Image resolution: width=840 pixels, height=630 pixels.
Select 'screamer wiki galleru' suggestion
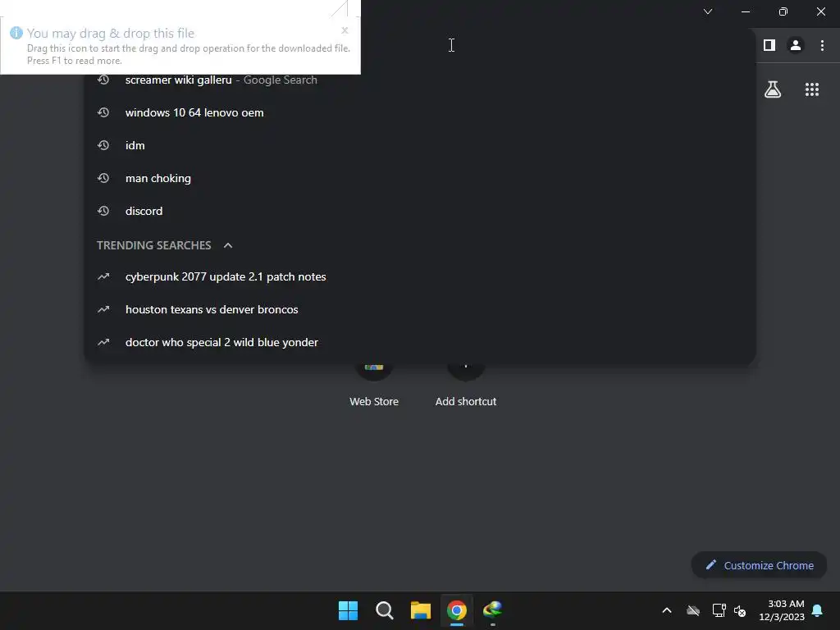[x=420, y=80]
